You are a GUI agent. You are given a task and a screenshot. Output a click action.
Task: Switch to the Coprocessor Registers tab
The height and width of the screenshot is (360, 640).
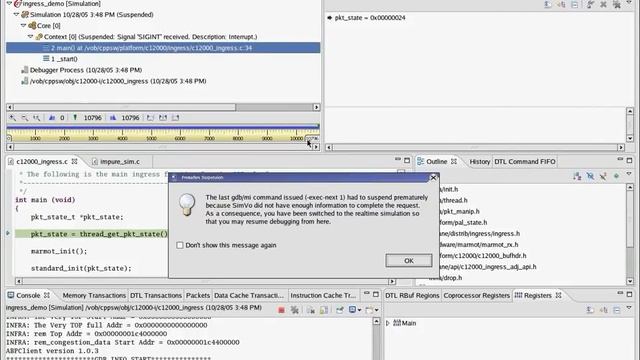pyautogui.click(x=476, y=296)
